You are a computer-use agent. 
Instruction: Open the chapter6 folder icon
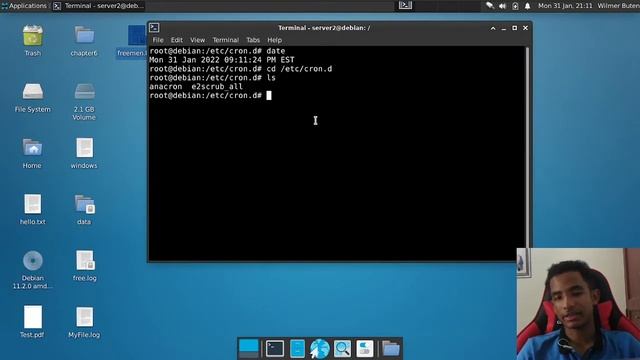[84, 36]
